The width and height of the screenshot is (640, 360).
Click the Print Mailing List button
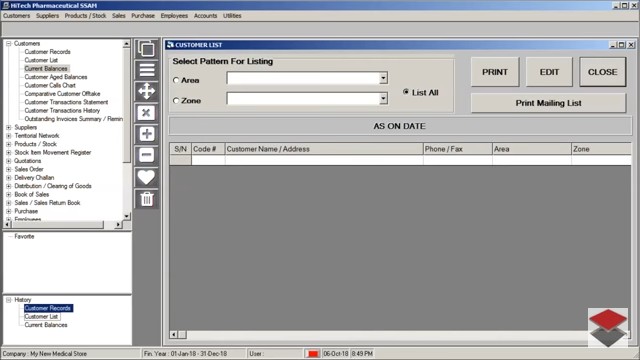pyautogui.click(x=548, y=103)
